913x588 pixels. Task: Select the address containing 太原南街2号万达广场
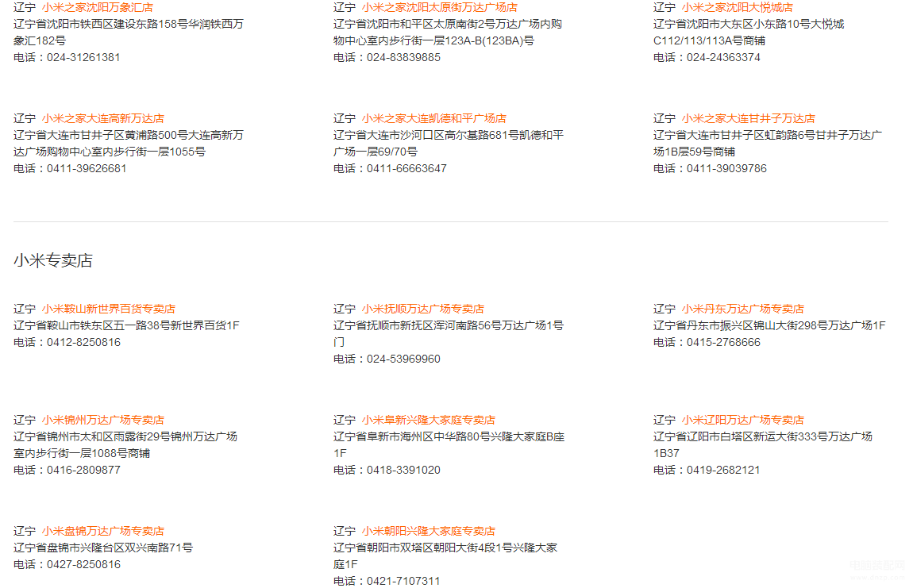(448, 33)
